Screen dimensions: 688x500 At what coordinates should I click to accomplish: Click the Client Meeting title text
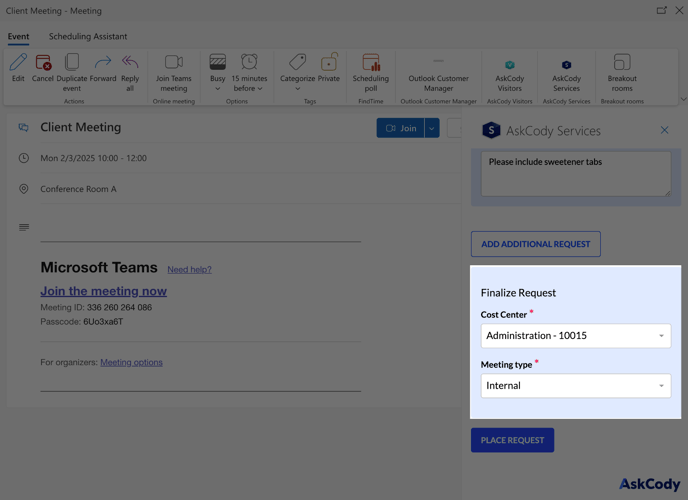coord(81,127)
